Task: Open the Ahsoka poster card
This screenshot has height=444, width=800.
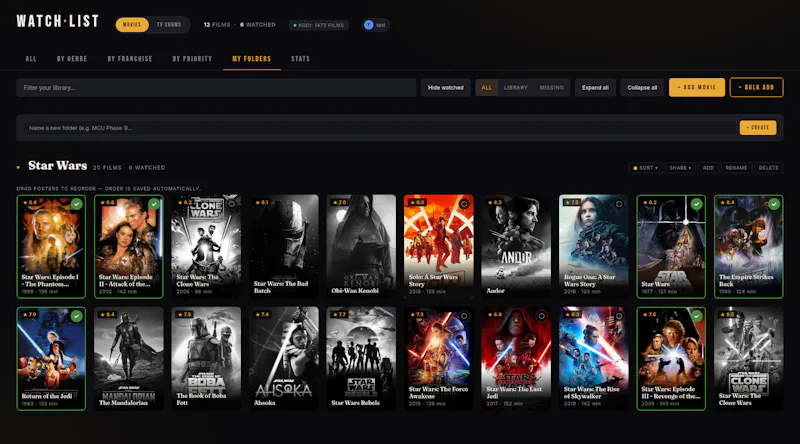Action: (x=284, y=358)
